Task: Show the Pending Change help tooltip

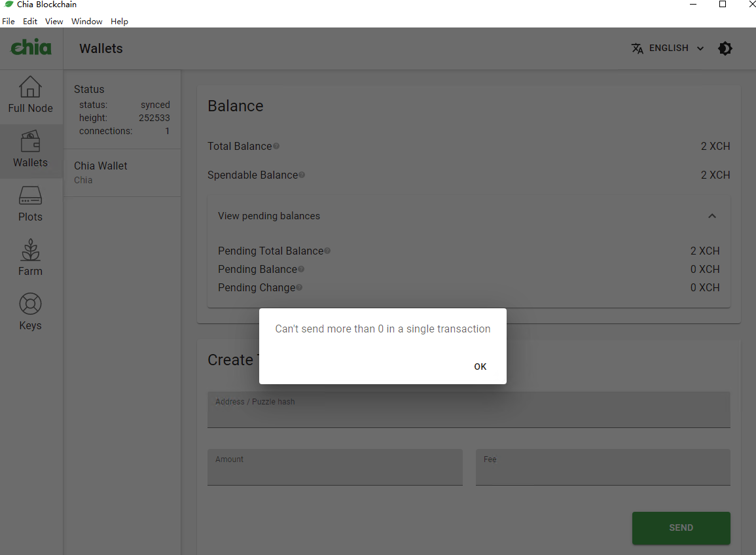Action: 299,287
